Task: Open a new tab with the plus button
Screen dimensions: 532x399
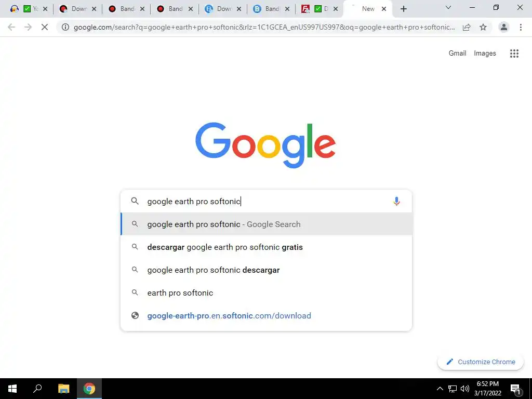Action: (x=403, y=9)
